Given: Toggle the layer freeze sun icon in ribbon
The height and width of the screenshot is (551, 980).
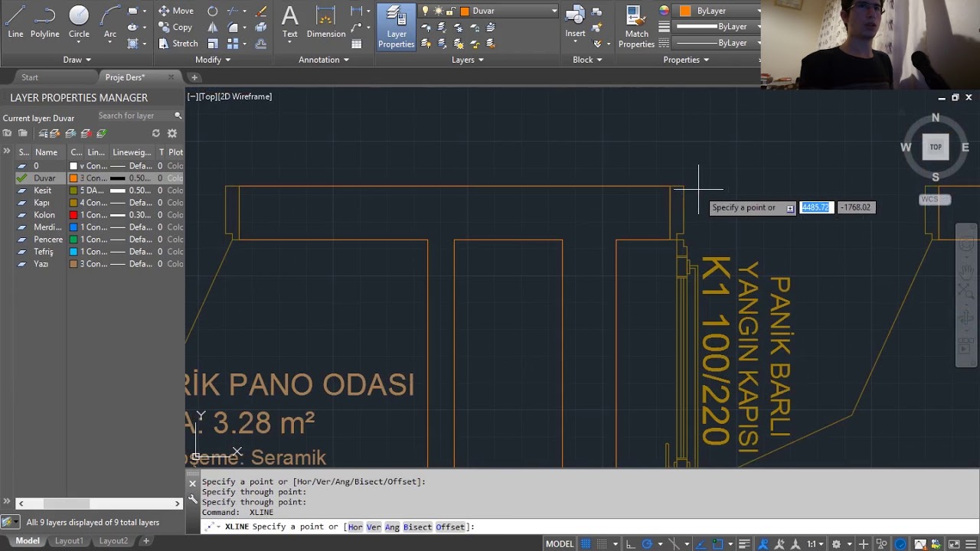Looking at the screenshot, I should point(439,11).
